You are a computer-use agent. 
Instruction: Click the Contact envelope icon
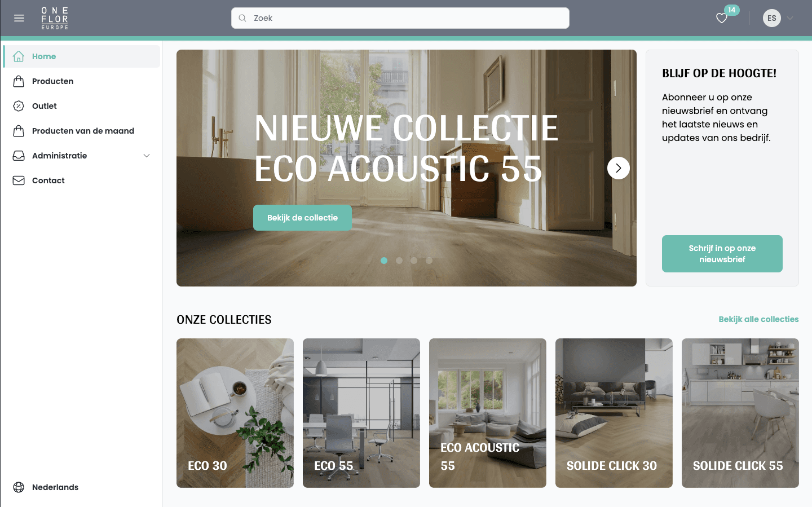(x=19, y=180)
